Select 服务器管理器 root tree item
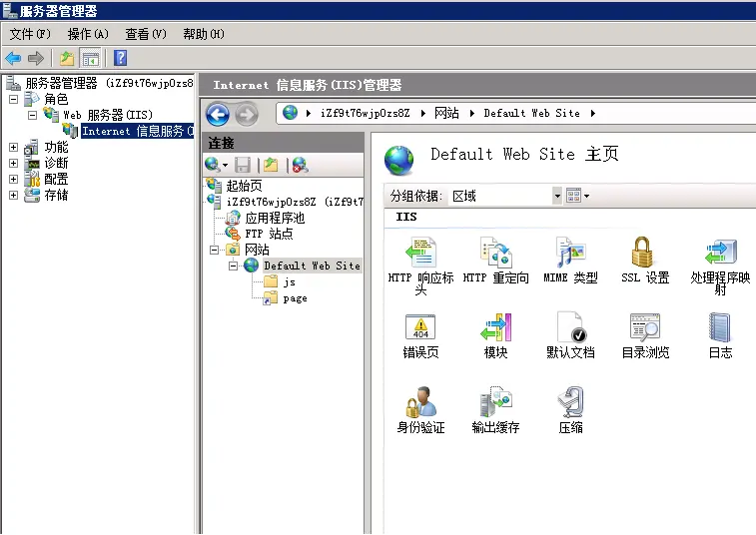Viewport: 756px width, 535px height. [110, 83]
